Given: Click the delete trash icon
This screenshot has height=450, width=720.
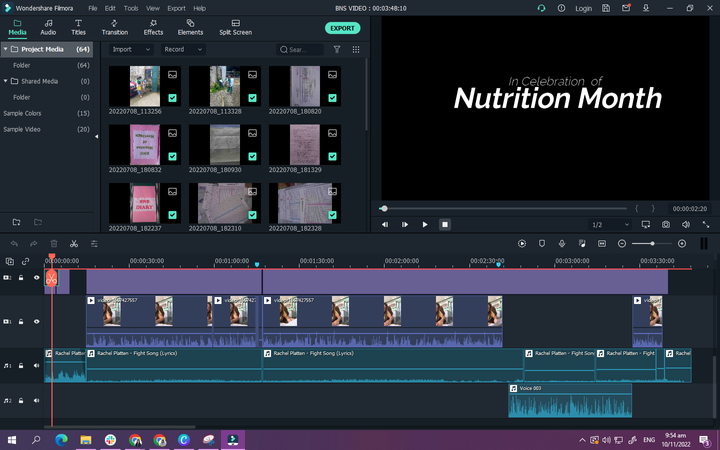Looking at the screenshot, I should click(54, 244).
